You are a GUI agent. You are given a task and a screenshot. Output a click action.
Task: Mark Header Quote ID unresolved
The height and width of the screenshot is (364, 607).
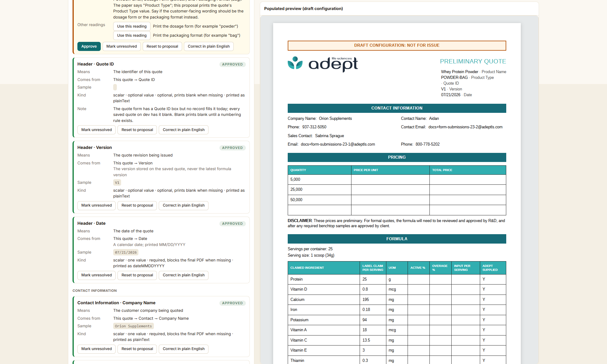click(x=97, y=130)
